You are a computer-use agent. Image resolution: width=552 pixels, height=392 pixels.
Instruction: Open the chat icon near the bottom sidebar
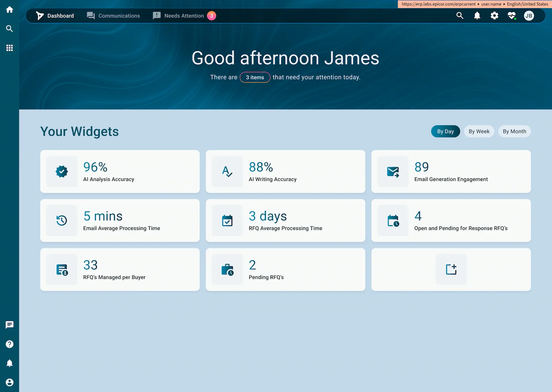click(x=9, y=325)
